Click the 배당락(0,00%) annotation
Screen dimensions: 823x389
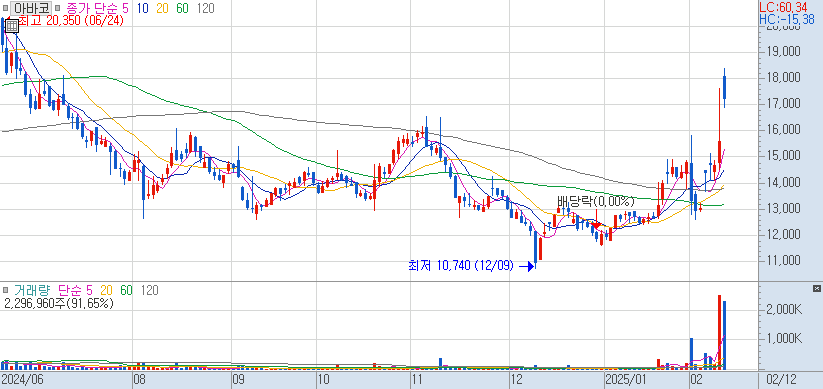coord(596,201)
